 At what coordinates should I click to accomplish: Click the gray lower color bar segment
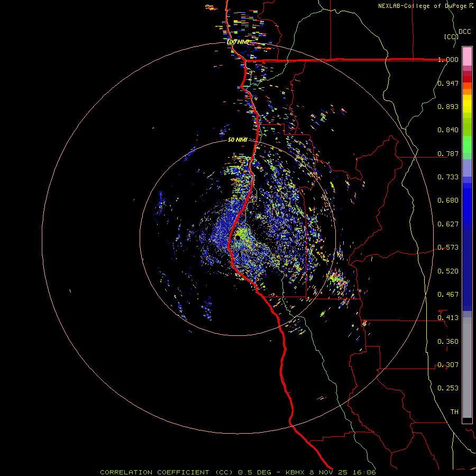(x=467, y=368)
